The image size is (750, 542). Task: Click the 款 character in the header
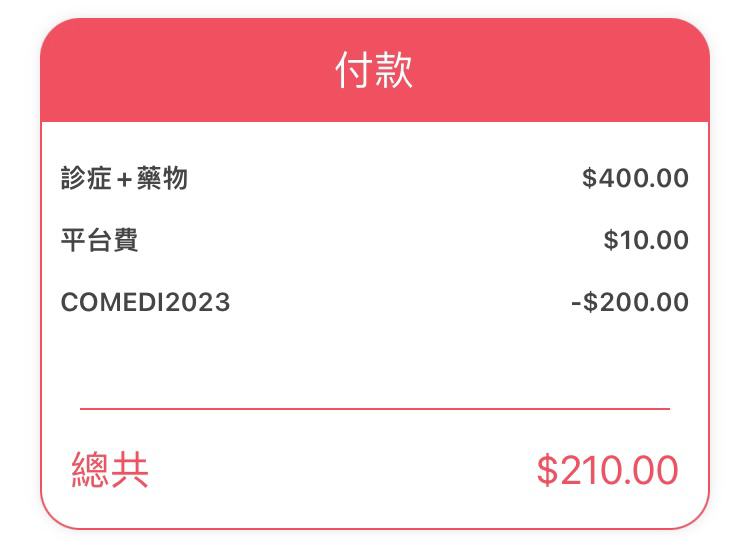[x=393, y=70]
